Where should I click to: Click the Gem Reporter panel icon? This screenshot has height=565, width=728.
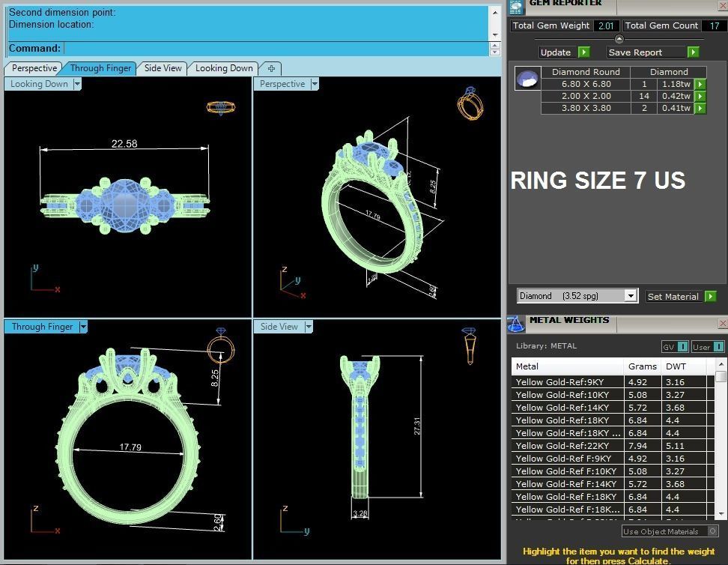click(515, 7)
